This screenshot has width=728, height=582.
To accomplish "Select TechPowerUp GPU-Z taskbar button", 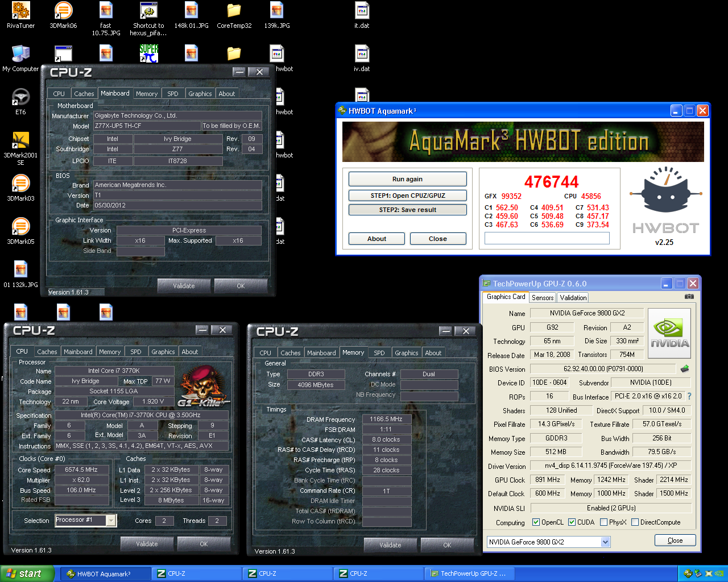I will tap(470, 573).
